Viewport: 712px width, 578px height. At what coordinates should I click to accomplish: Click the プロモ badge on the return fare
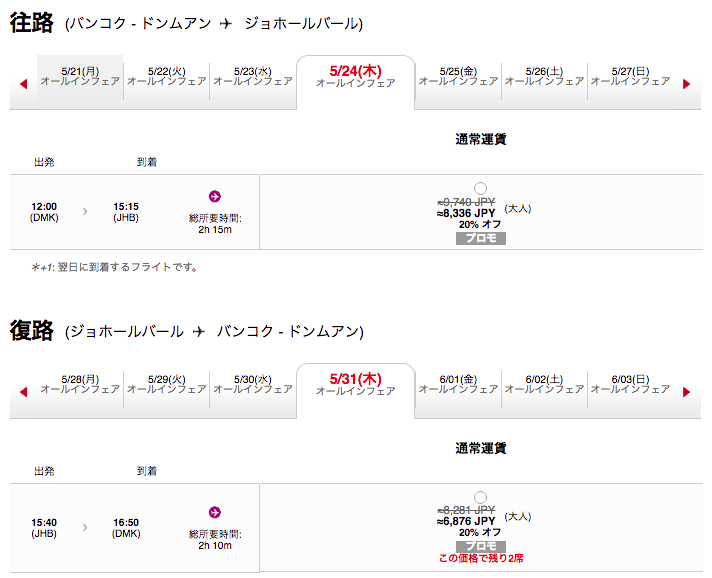[x=481, y=546]
